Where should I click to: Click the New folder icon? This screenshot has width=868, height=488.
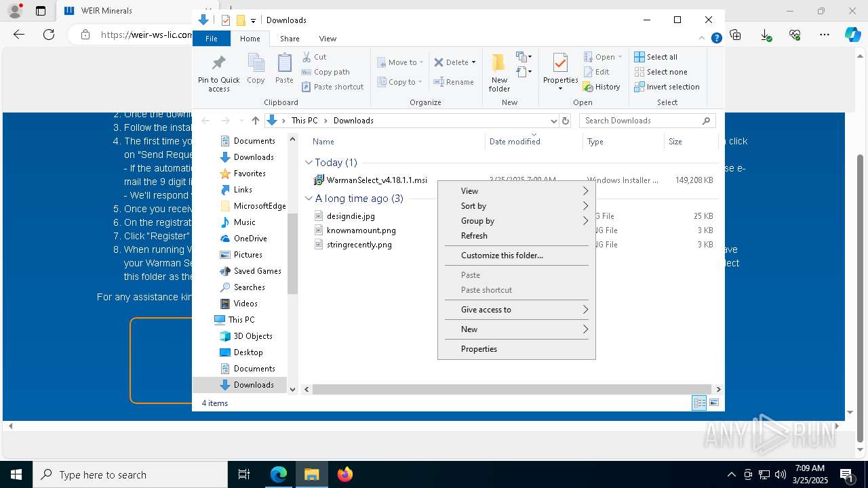[x=499, y=63]
